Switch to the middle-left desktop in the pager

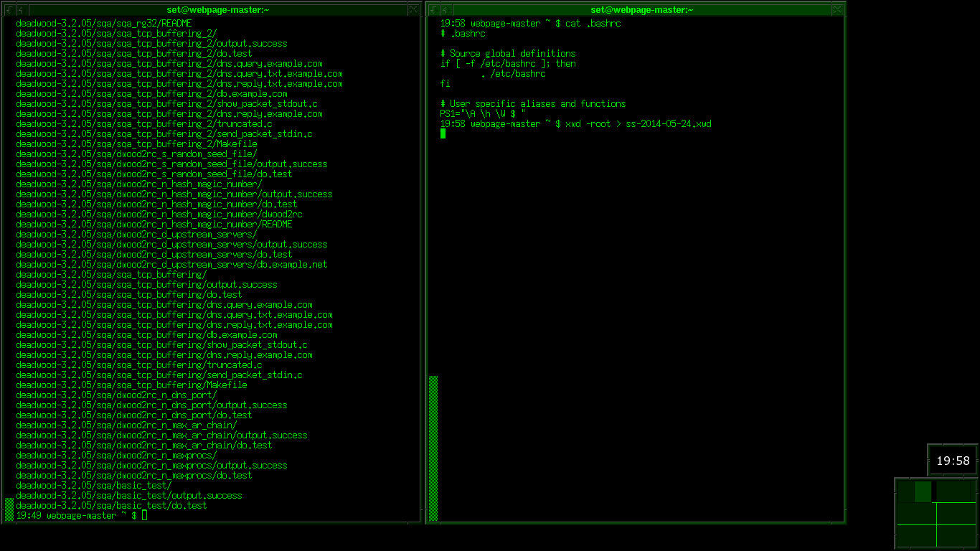(x=917, y=514)
